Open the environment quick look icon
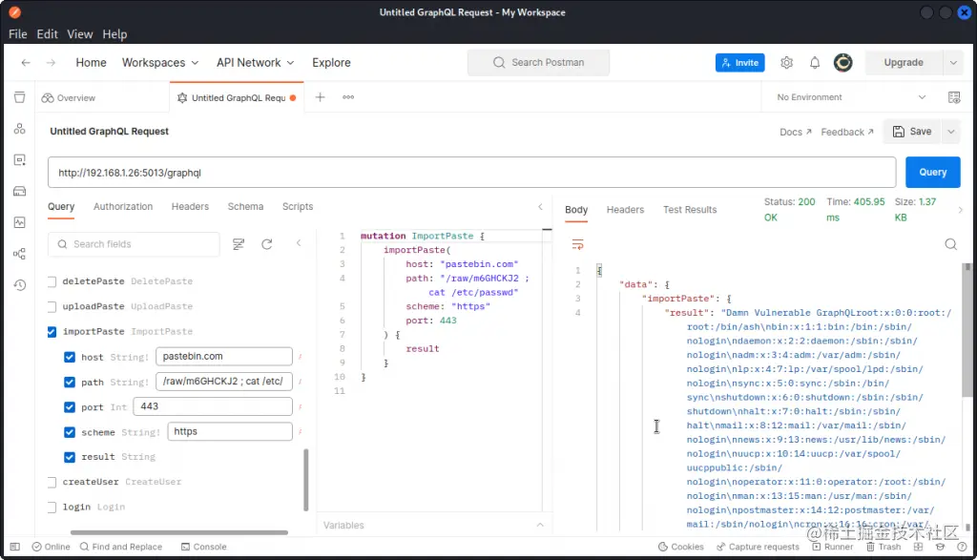Screen dimensions: 977x560 954,97
